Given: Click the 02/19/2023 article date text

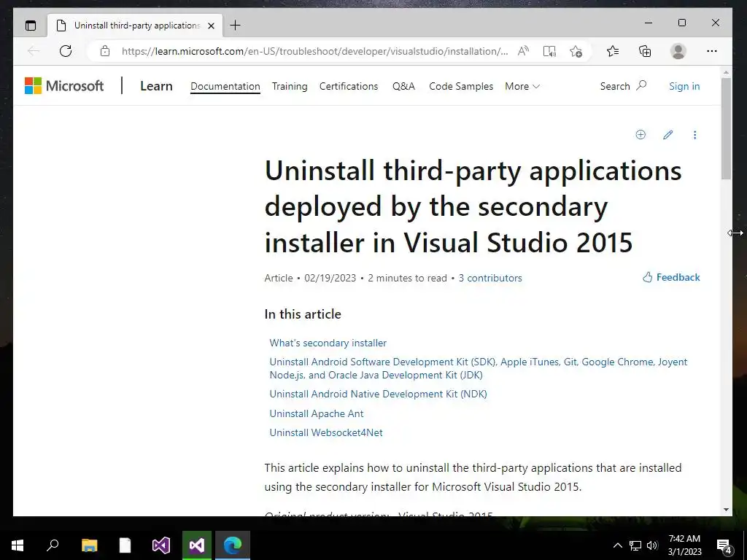Looking at the screenshot, I should click(x=330, y=278).
